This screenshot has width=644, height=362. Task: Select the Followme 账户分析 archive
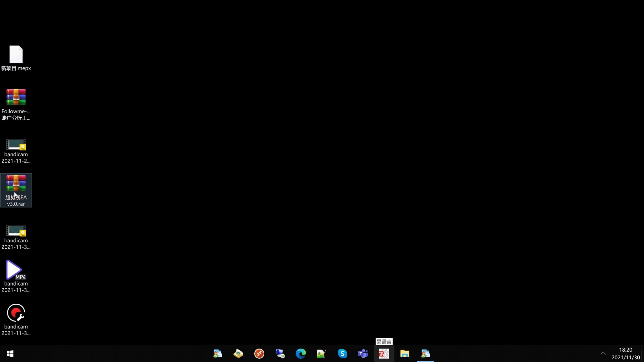click(16, 104)
